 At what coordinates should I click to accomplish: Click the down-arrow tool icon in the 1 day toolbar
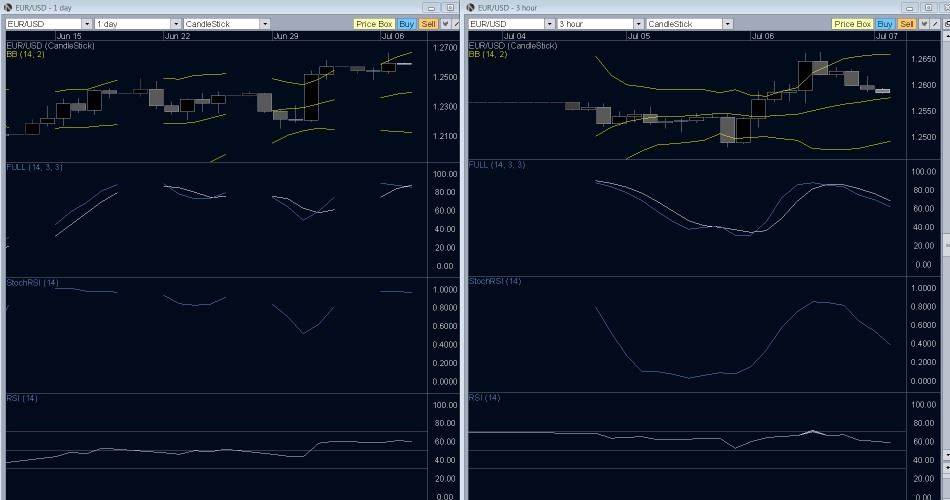click(445, 24)
